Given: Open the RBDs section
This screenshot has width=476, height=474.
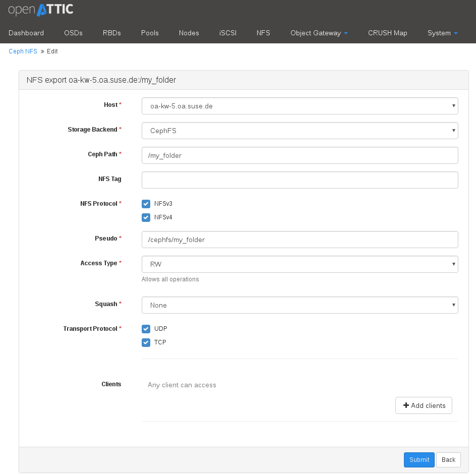Looking at the screenshot, I should pyautogui.click(x=112, y=33).
